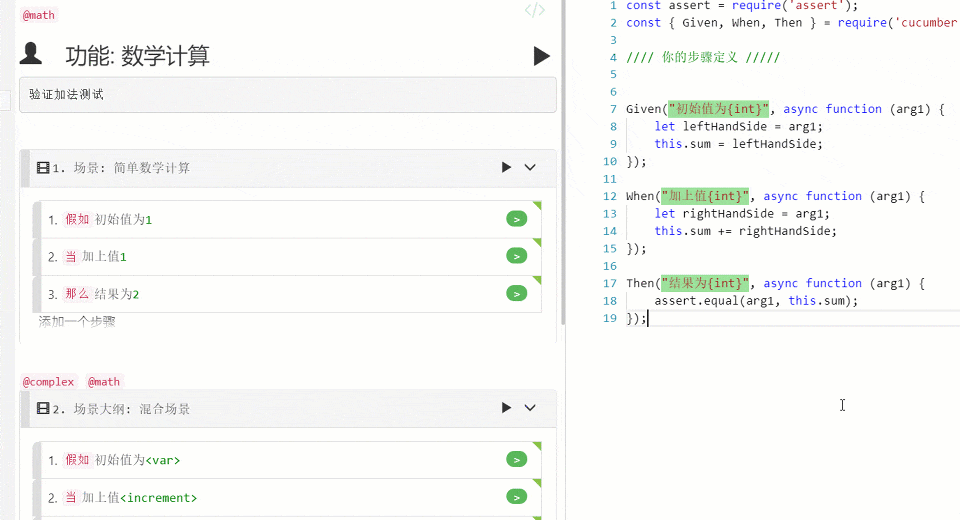
Task: Click code line 18 with assert.equal
Action: click(x=756, y=300)
